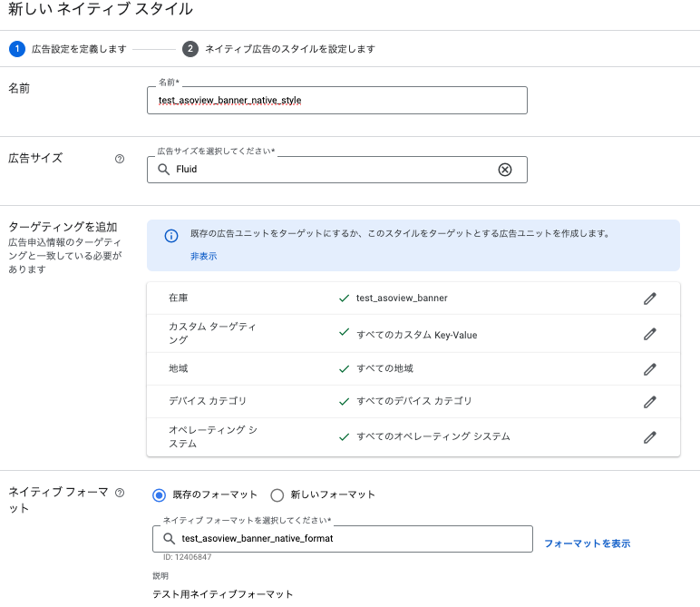
Task: Click the 非表示 link in info banner
Action: point(203,257)
